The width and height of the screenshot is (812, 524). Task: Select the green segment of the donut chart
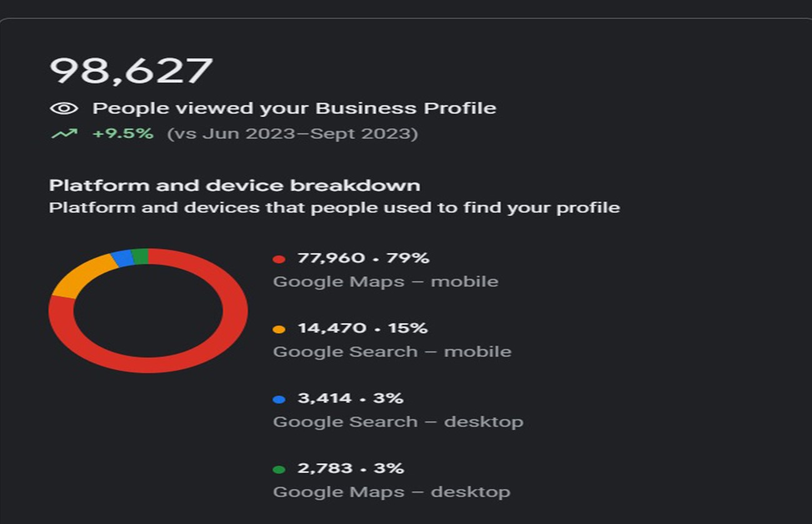[140, 256]
